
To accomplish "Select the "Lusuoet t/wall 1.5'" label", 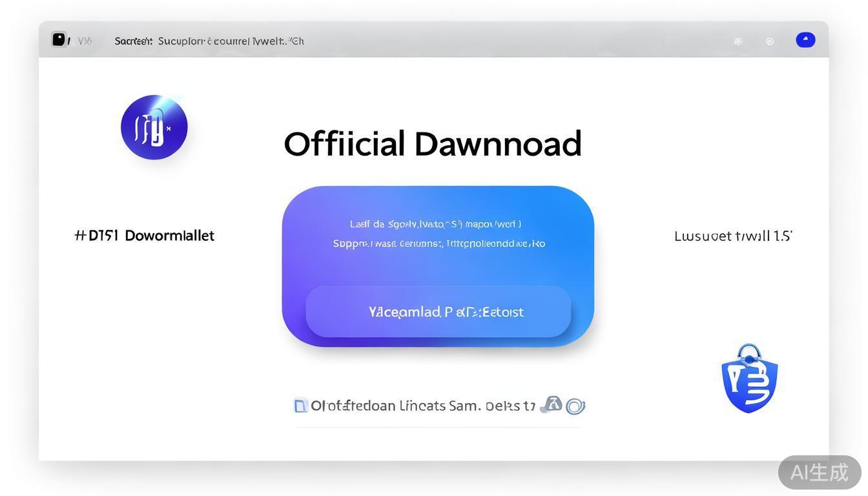I will [x=733, y=236].
